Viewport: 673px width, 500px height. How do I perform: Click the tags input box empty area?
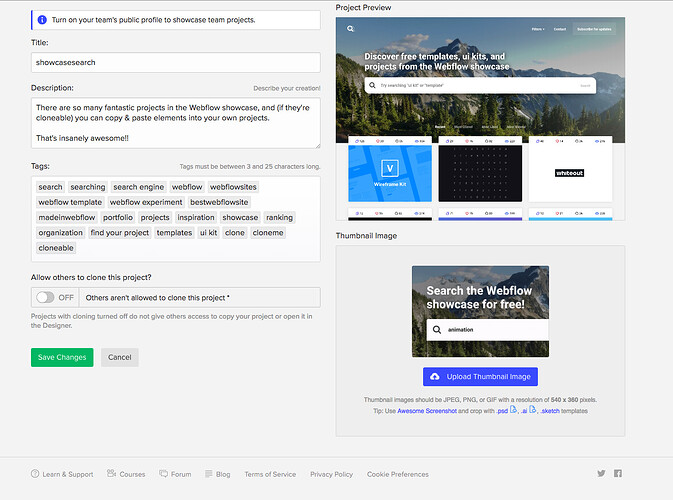coord(197,249)
